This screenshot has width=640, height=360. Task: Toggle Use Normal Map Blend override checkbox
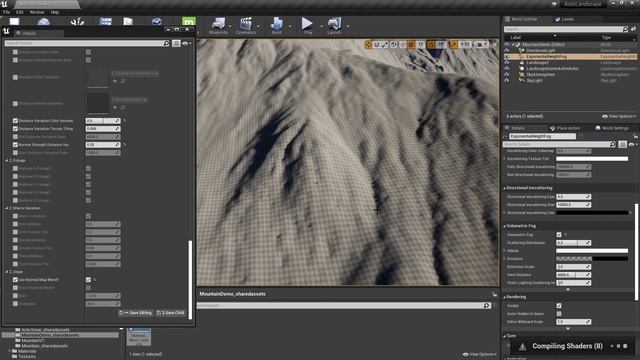[15, 280]
